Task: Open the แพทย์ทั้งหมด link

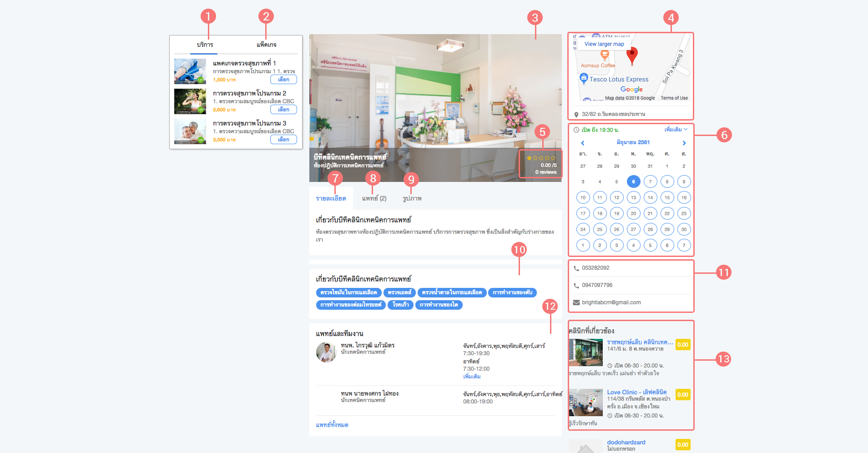Action: point(332,425)
